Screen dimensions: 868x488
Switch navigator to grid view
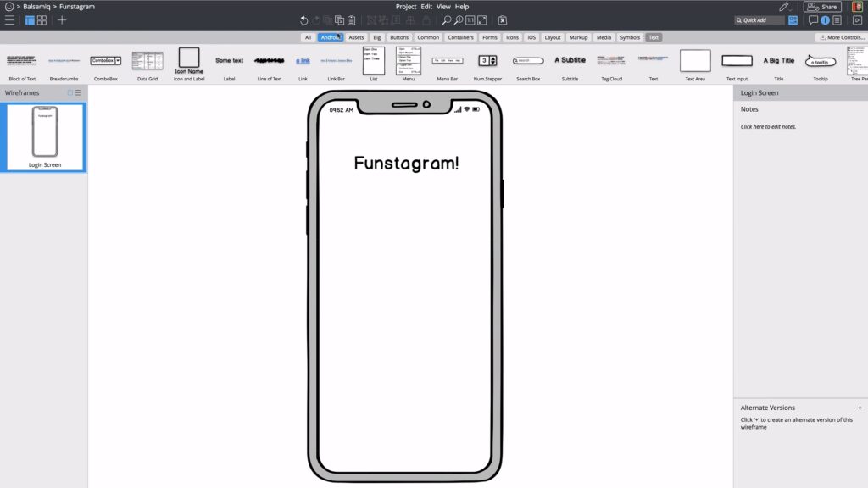[41, 20]
